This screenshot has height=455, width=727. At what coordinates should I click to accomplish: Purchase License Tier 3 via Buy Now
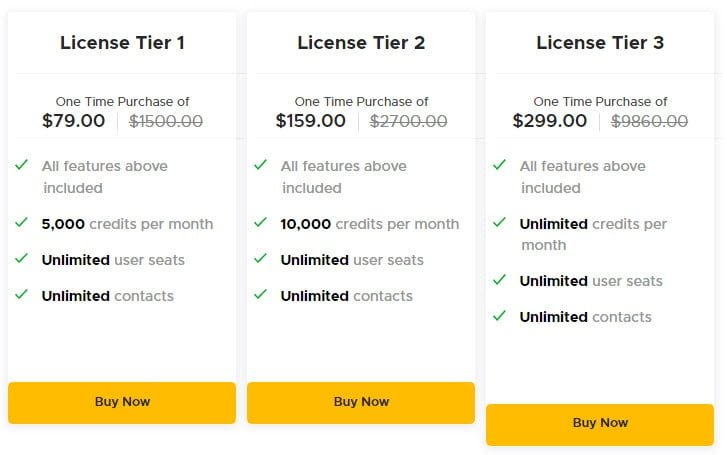tap(600, 423)
